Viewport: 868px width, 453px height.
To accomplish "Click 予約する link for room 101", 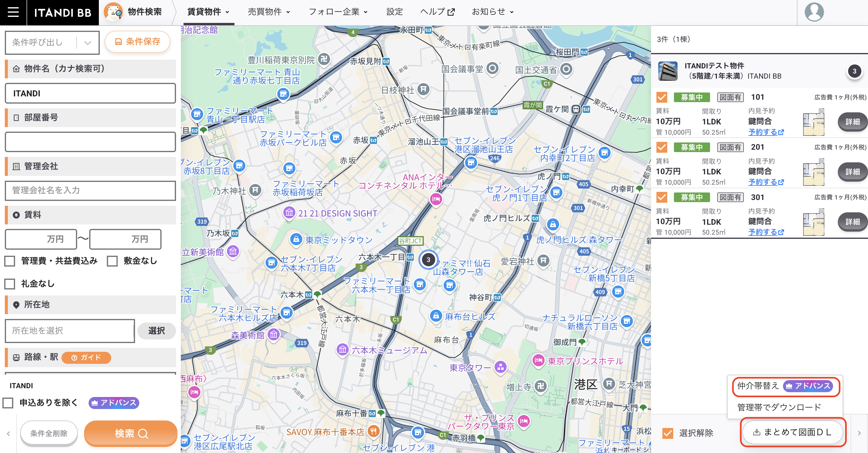I will tap(766, 132).
